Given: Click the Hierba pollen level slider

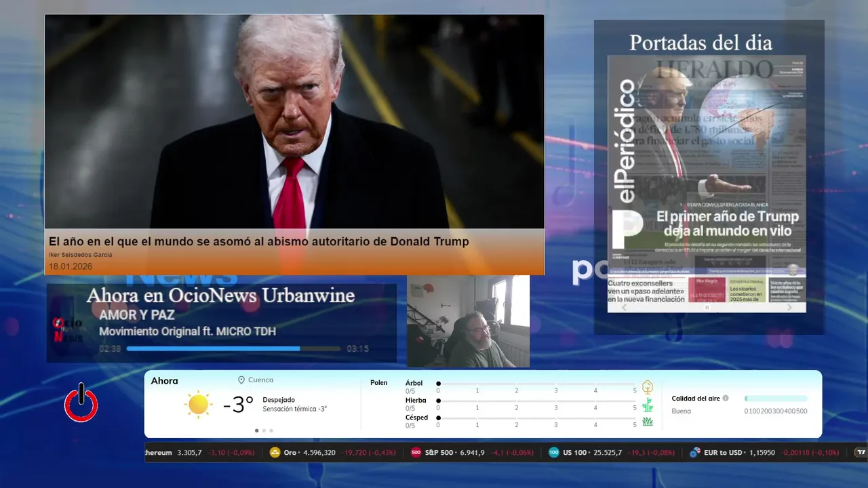Looking at the screenshot, I should coord(537,401).
